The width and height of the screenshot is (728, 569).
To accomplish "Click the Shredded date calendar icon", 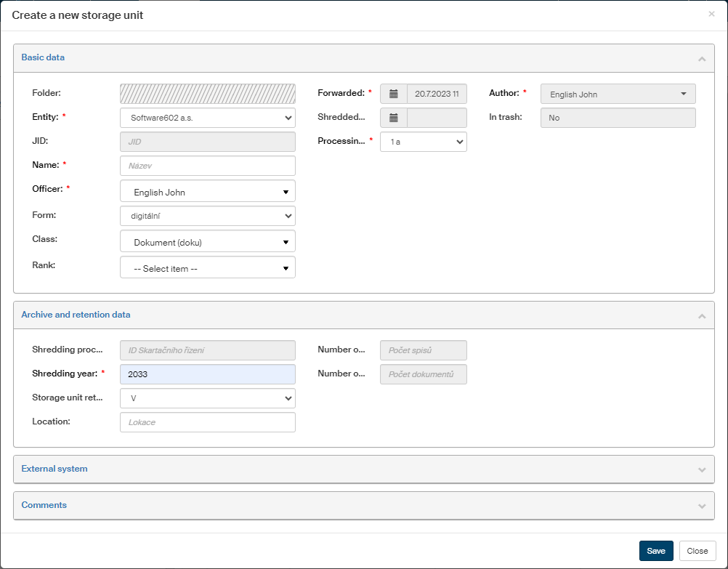I will (x=393, y=118).
